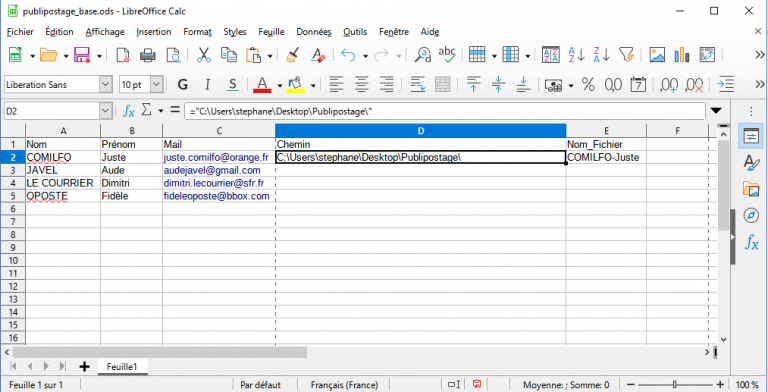Open the Édition menu
The image size is (768, 392).
point(59,32)
